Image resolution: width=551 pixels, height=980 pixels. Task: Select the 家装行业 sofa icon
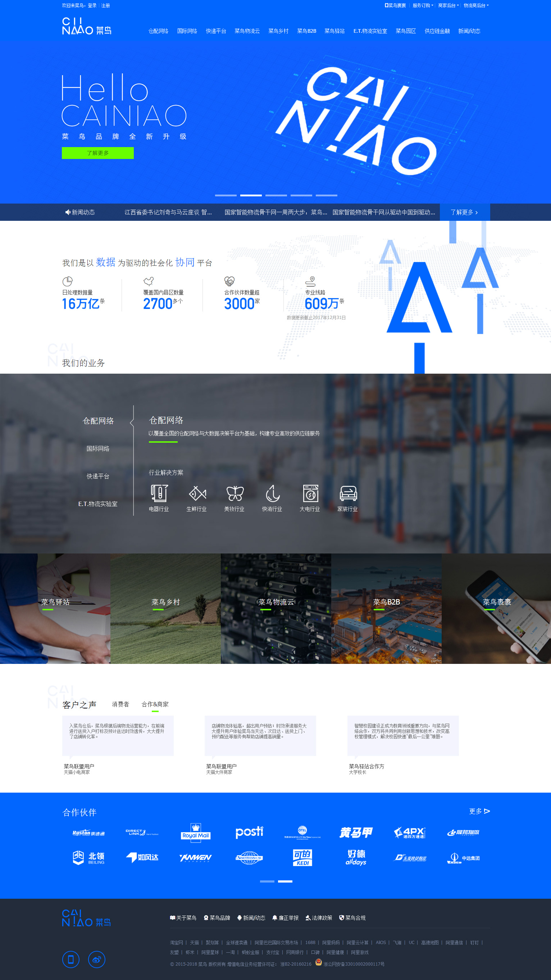[x=347, y=493]
